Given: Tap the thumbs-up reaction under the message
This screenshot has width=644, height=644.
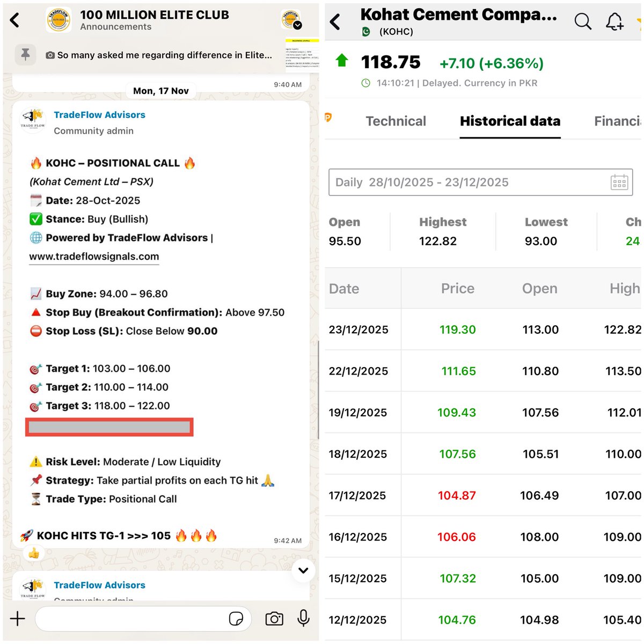Looking at the screenshot, I should point(34,553).
